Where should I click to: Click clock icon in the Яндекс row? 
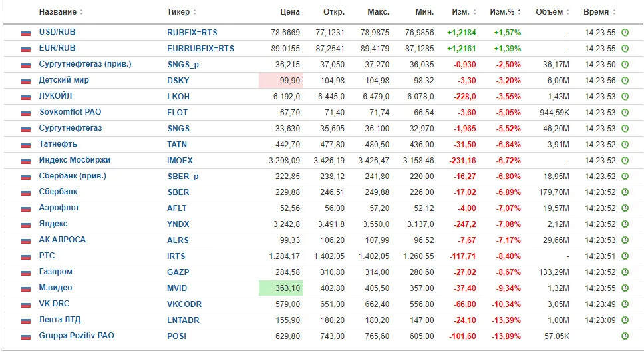[x=625, y=224]
